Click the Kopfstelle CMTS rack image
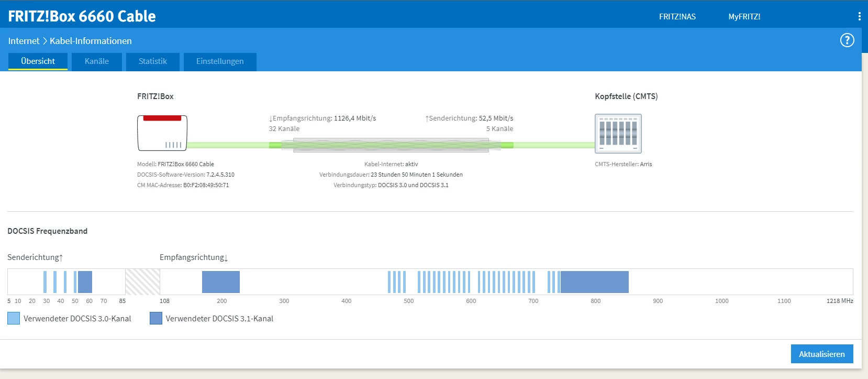Viewport: 868px width, 379px height. click(x=618, y=134)
